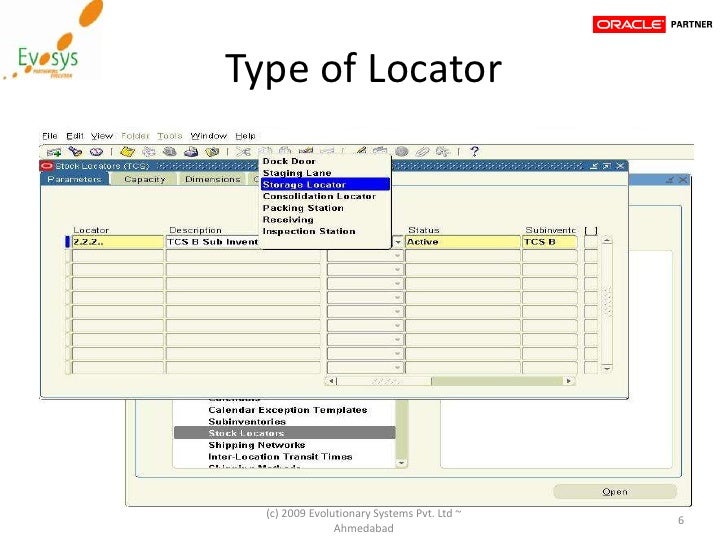728x546 pixels.
Task: Click the Switch Responsibilities toolbar icon
Action: 170,152
